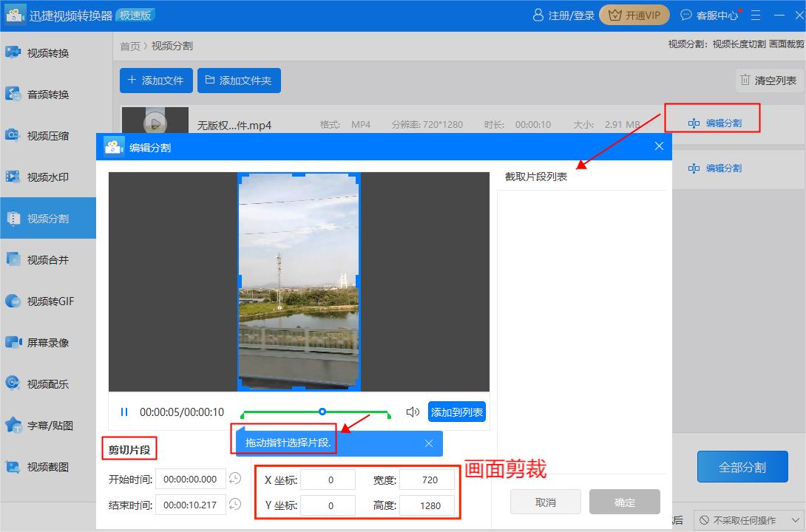Open the hamburger menu in title bar

coord(755,15)
